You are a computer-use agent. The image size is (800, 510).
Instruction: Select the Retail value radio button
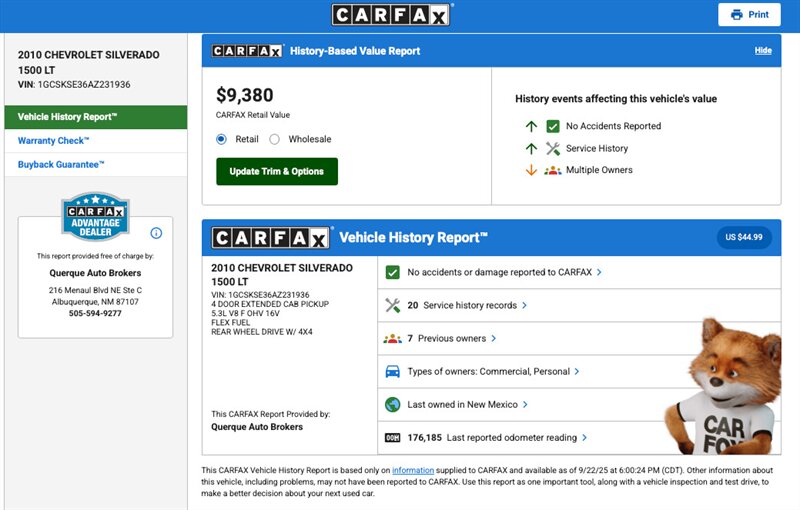pos(221,139)
